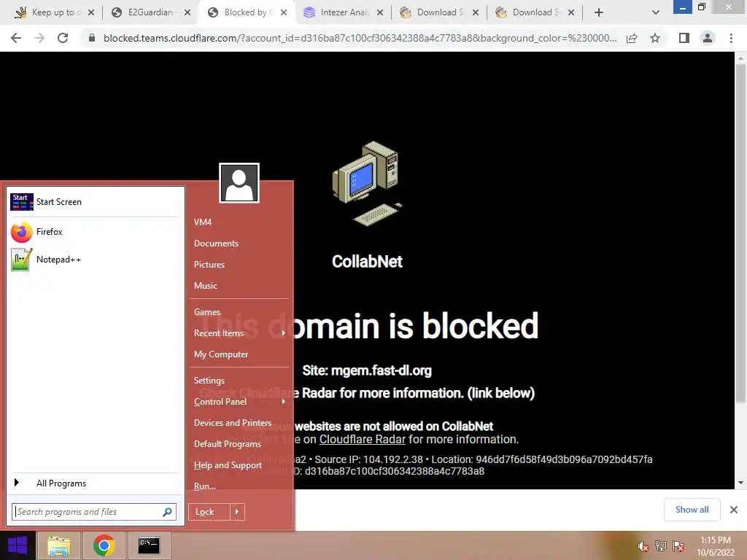
Task: Open Music from the Start menu
Action: pyautogui.click(x=205, y=286)
